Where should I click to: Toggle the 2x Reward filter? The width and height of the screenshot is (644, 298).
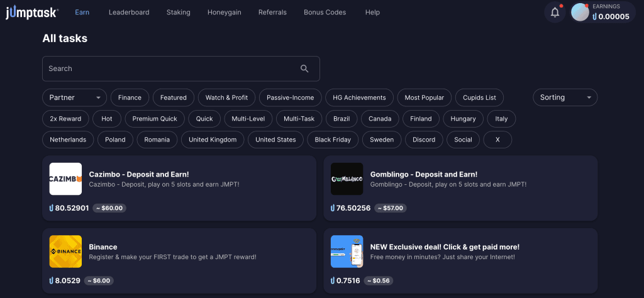65,119
